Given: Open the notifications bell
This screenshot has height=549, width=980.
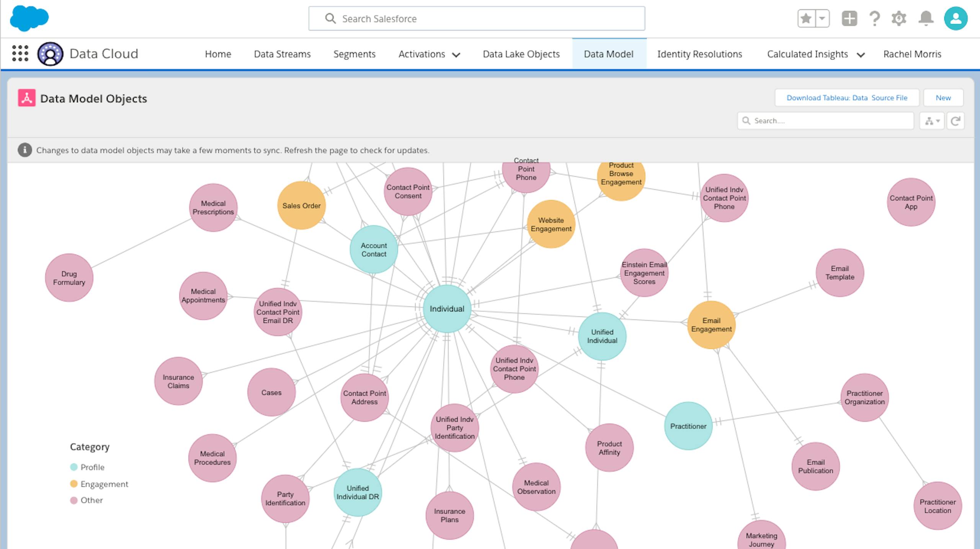Looking at the screenshot, I should pyautogui.click(x=926, y=18).
